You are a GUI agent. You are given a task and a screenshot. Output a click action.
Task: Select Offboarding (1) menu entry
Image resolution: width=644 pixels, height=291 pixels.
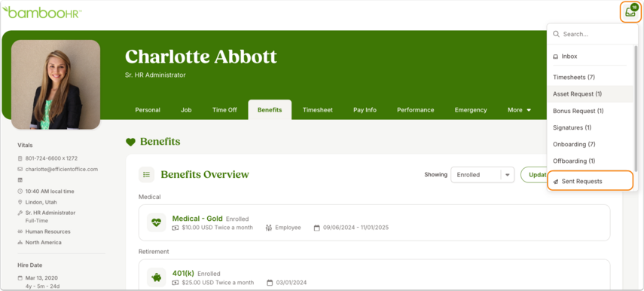tap(591, 161)
